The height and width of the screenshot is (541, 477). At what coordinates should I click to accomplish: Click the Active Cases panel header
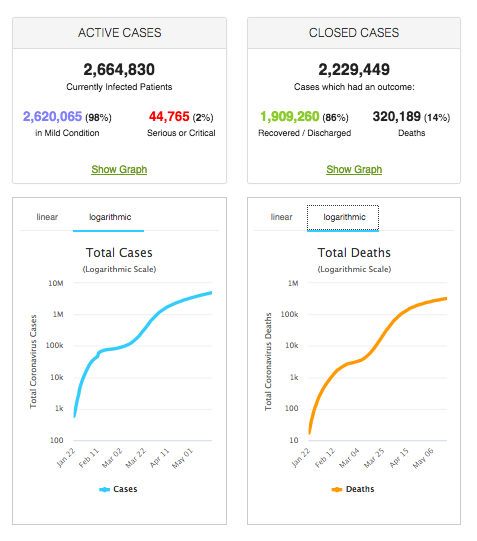(x=119, y=33)
